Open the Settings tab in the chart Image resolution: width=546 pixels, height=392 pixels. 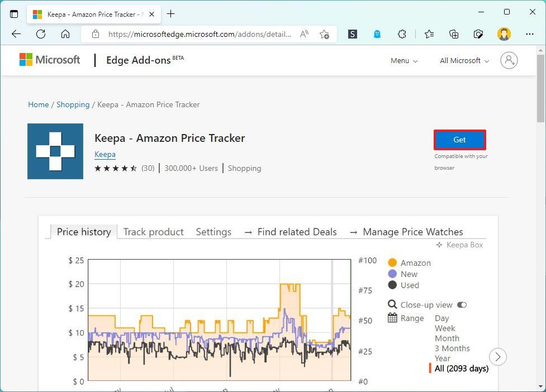213,232
